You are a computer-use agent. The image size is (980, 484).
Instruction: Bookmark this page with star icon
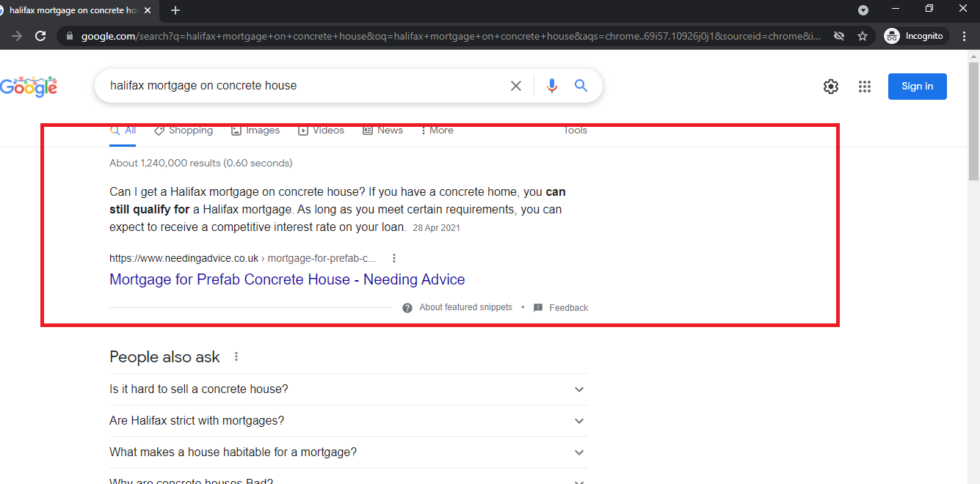863,36
